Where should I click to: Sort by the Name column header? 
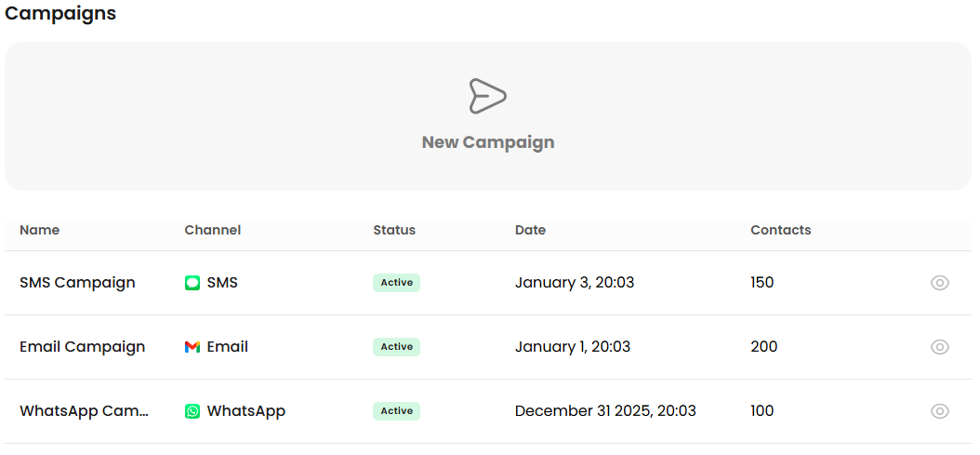coord(39,230)
